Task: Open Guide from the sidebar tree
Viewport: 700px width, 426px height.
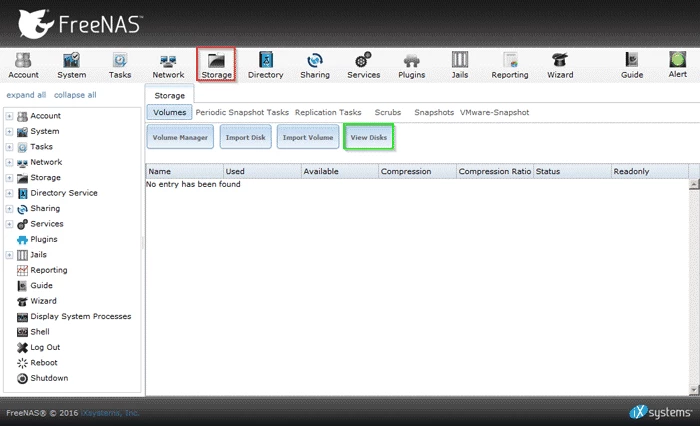Action: (35, 285)
